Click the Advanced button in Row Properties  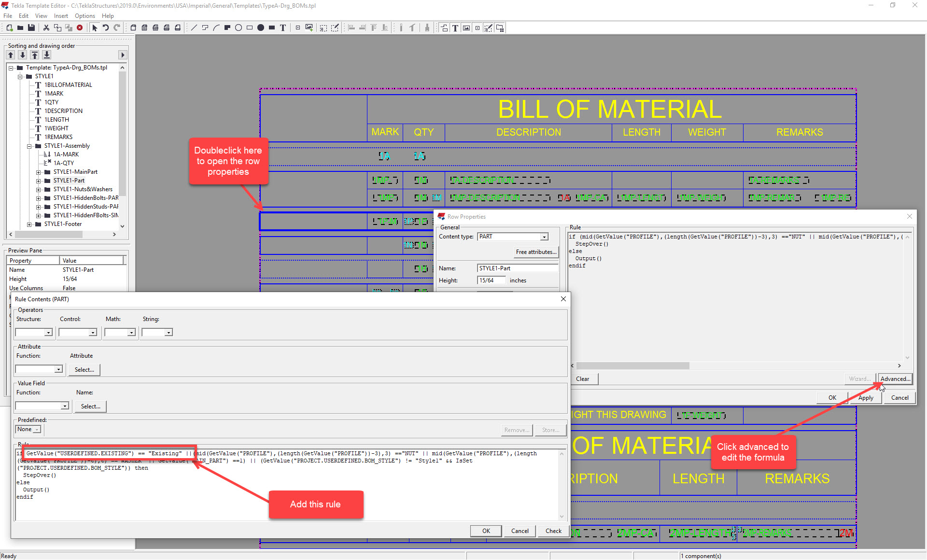[x=895, y=379]
